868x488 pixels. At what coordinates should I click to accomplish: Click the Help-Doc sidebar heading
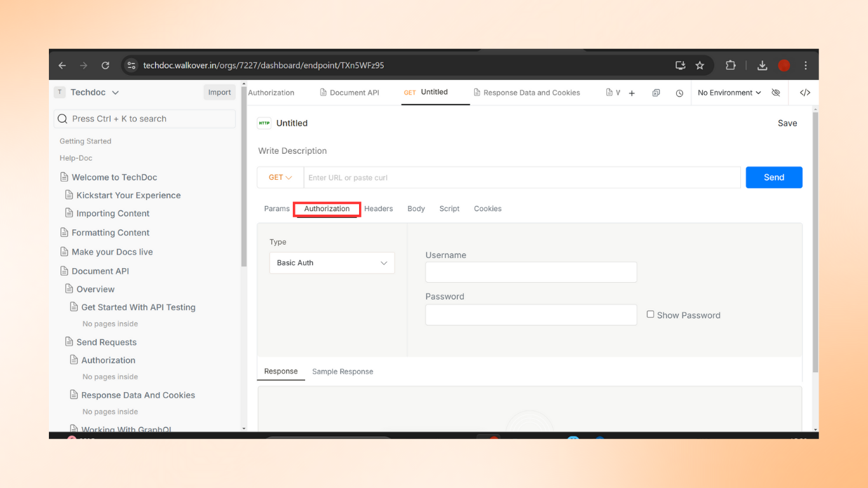coord(76,158)
